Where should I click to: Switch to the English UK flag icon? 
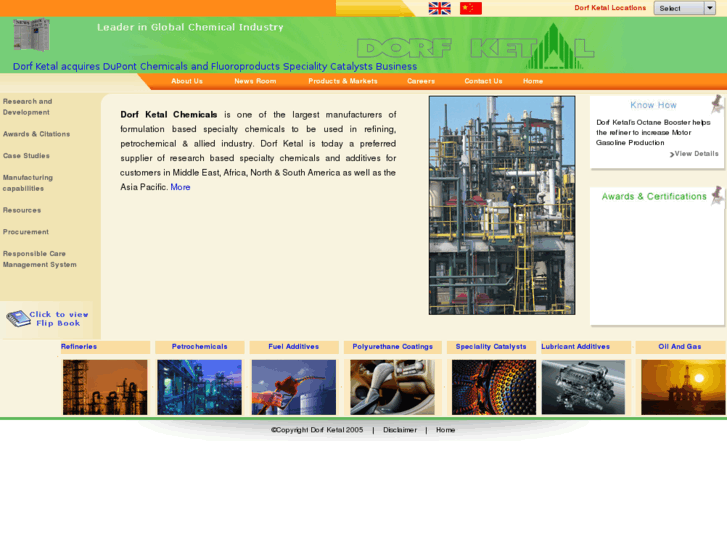[439, 8]
